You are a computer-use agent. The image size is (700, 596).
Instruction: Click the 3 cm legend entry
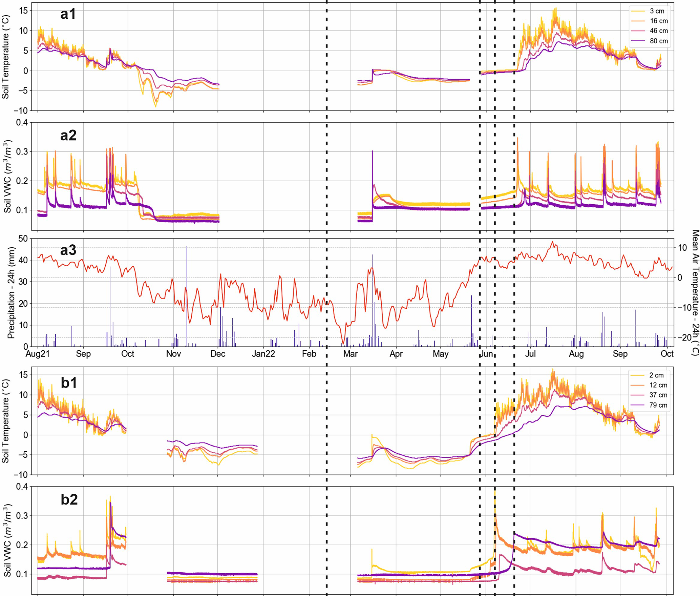(x=657, y=11)
